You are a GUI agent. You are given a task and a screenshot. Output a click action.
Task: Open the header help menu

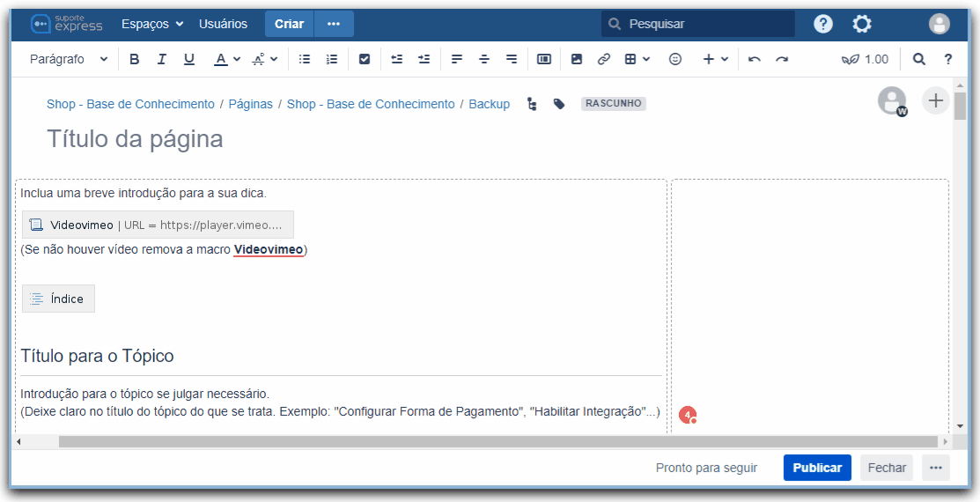823,24
